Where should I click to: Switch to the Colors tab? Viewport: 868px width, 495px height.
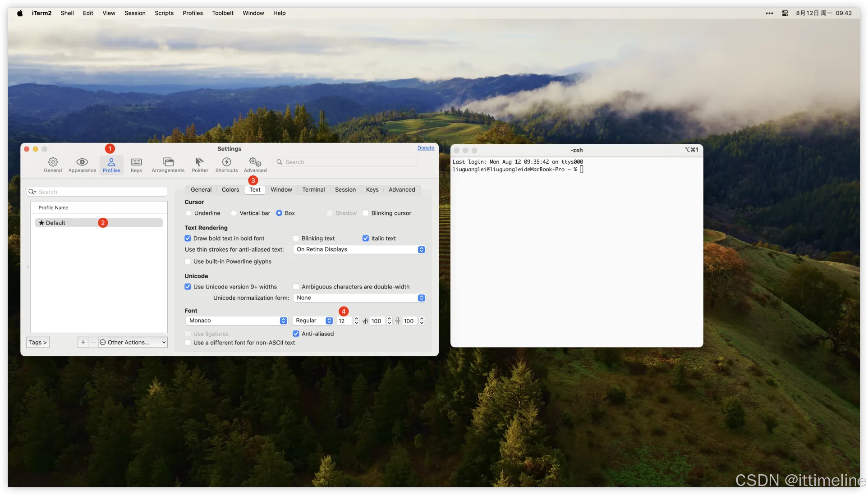point(230,190)
